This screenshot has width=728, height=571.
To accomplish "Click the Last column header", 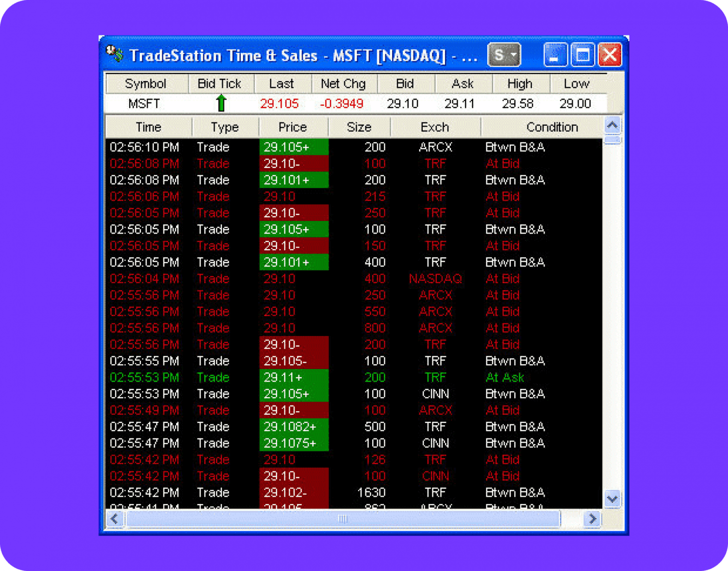I will click(281, 84).
